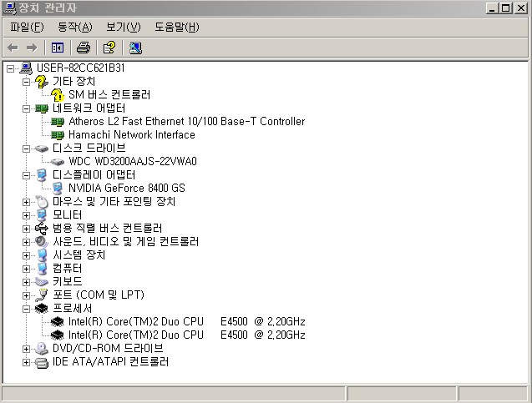The image size is (532, 403).
Task: Expand the 모니터 category
Action: [x=26, y=215]
